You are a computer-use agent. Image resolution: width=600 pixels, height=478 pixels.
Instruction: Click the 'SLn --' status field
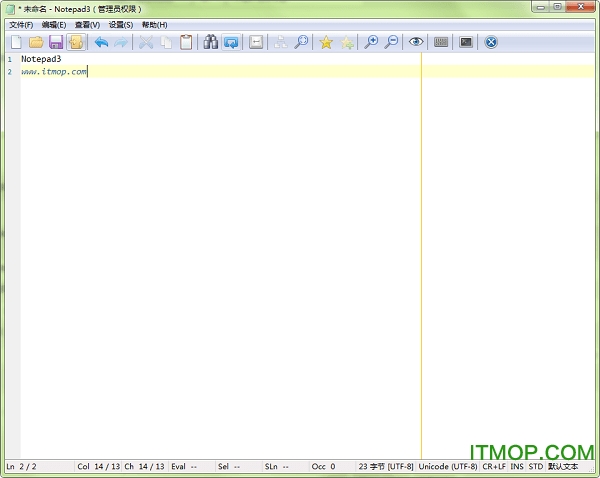(x=285, y=467)
